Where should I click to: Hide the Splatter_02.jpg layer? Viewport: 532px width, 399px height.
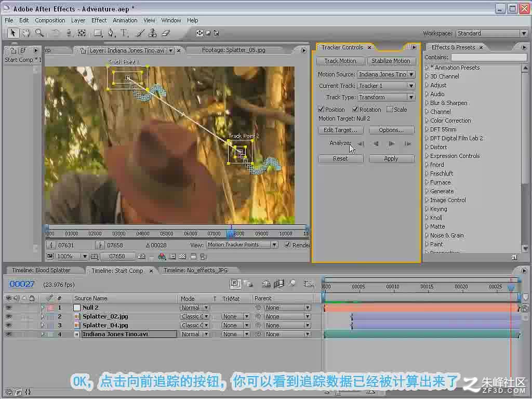[x=8, y=316]
